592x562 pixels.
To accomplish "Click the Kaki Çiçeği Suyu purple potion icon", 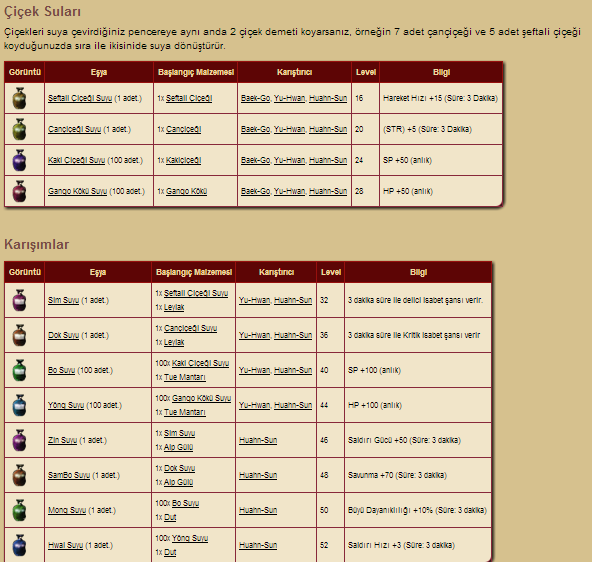I will pyautogui.click(x=19, y=160).
